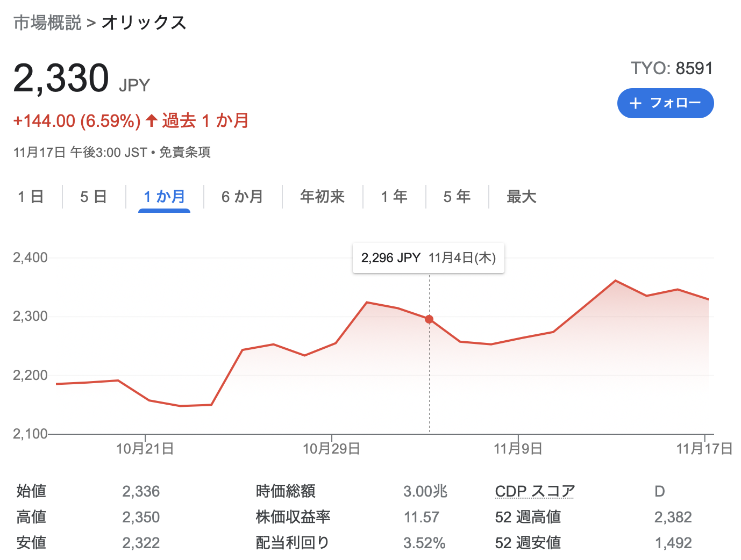
Task: Select the 1 年 range tab
Action: click(x=394, y=197)
